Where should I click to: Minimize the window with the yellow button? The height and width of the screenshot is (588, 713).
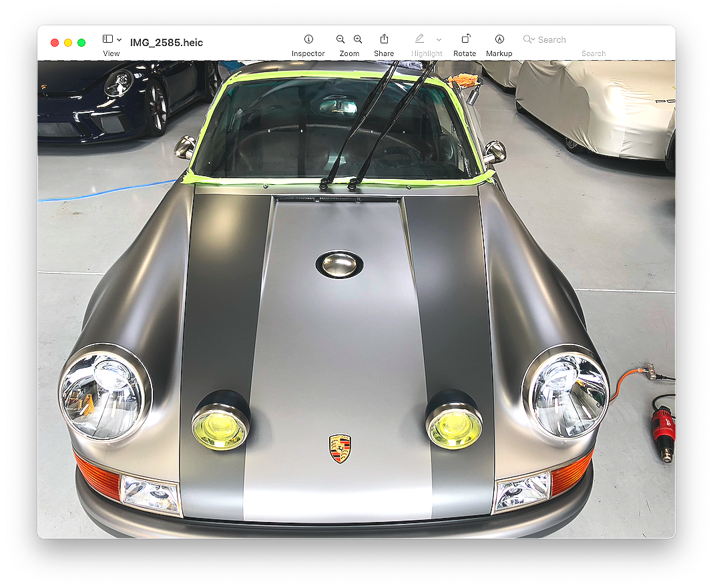tap(67, 41)
